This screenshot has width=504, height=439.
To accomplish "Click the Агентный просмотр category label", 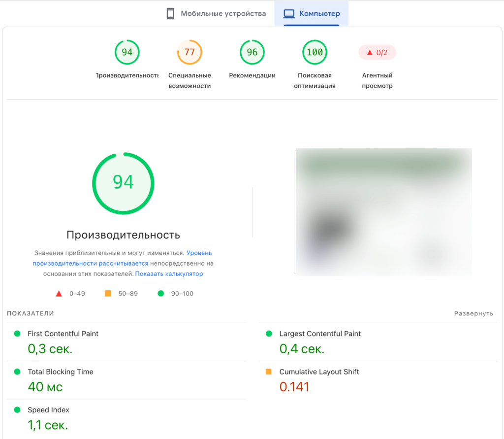I will tap(378, 80).
